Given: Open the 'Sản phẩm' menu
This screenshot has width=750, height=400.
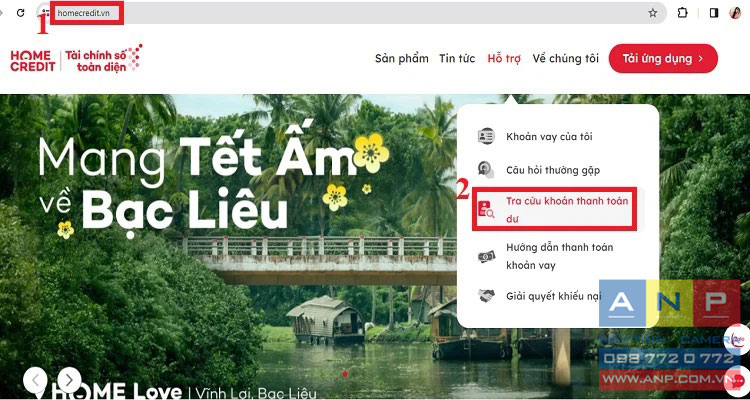Looking at the screenshot, I should [402, 58].
